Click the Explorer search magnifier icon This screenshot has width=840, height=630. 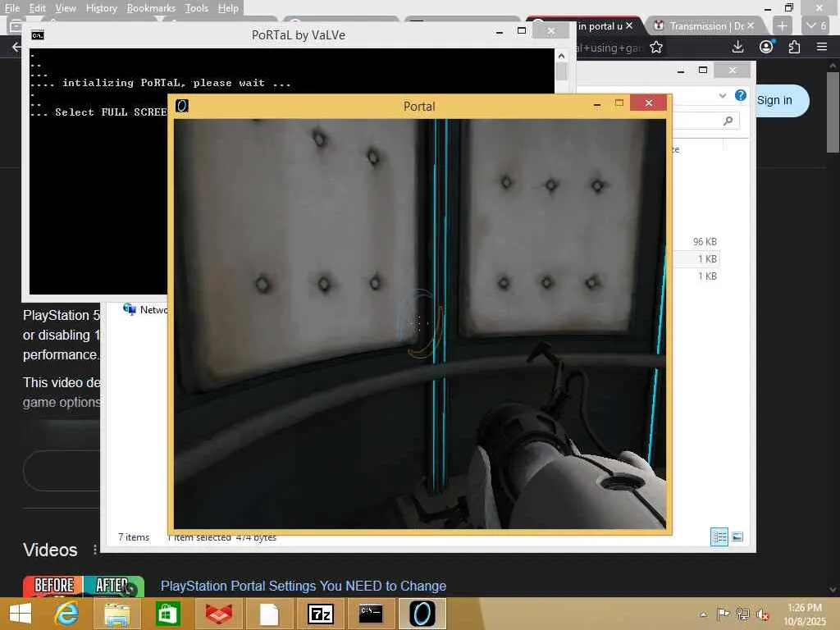pyautogui.click(x=728, y=121)
